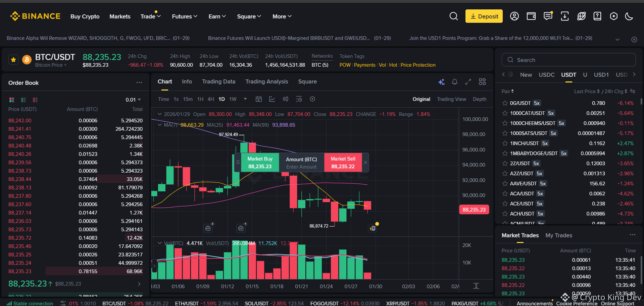Open the messages chat icon
This screenshot has width=644, height=306.
tap(548, 16)
